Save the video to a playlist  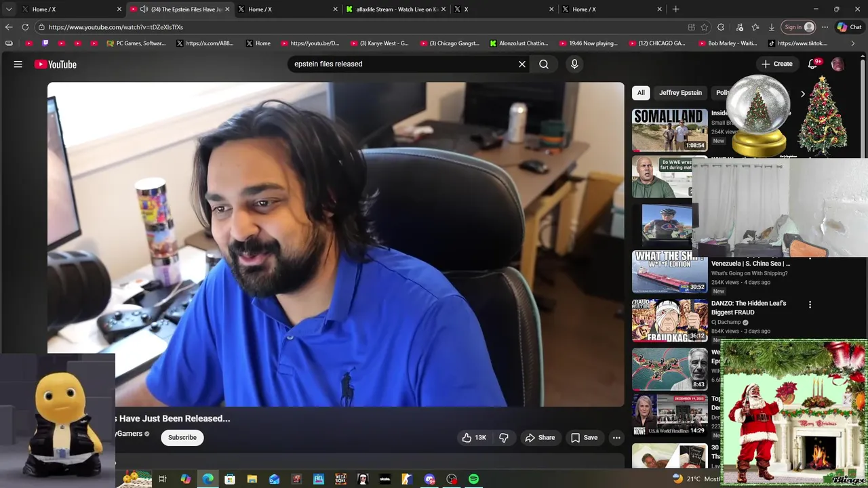click(x=584, y=438)
